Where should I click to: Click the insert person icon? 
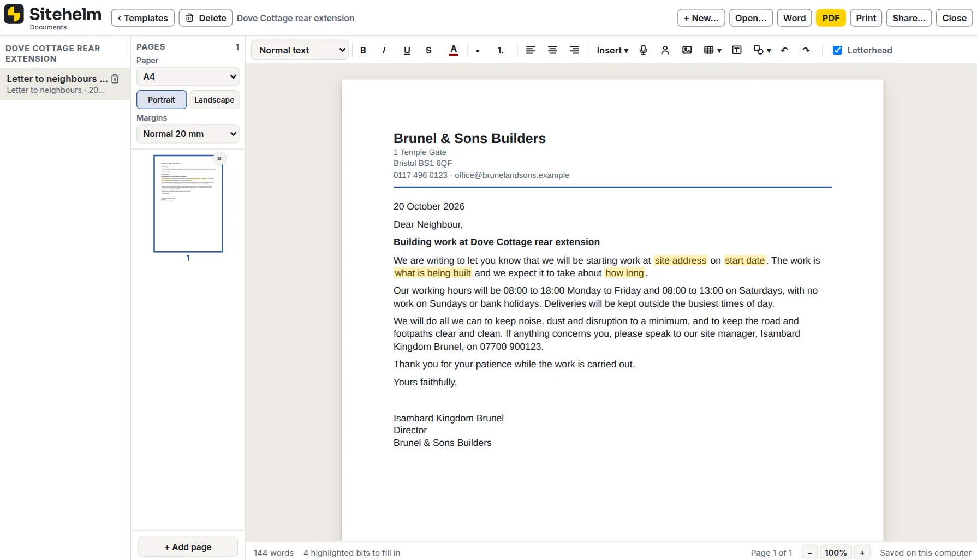(x=665, y=50)
